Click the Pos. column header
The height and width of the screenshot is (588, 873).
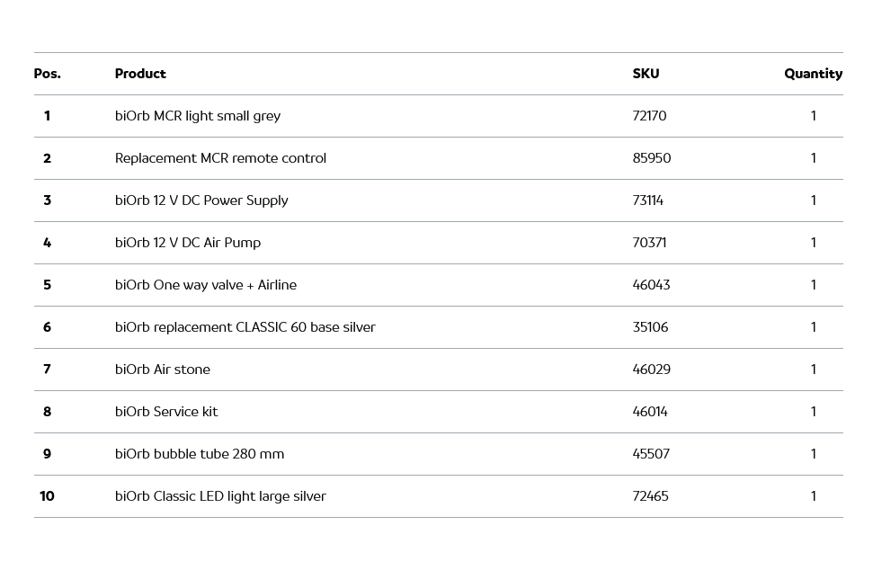click(x=48, y=74)
